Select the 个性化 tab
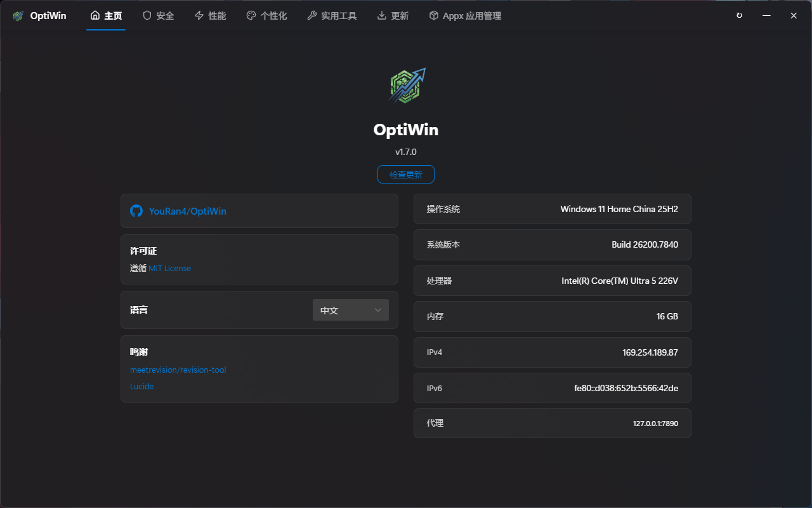812x508 pixels. [x=266, y=16]
